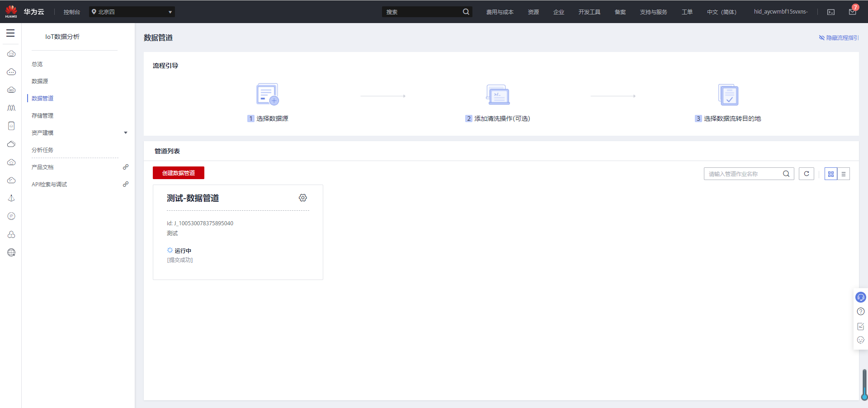Go to 总览 in sidebar
Screen dimensions: 868x408
37,64
